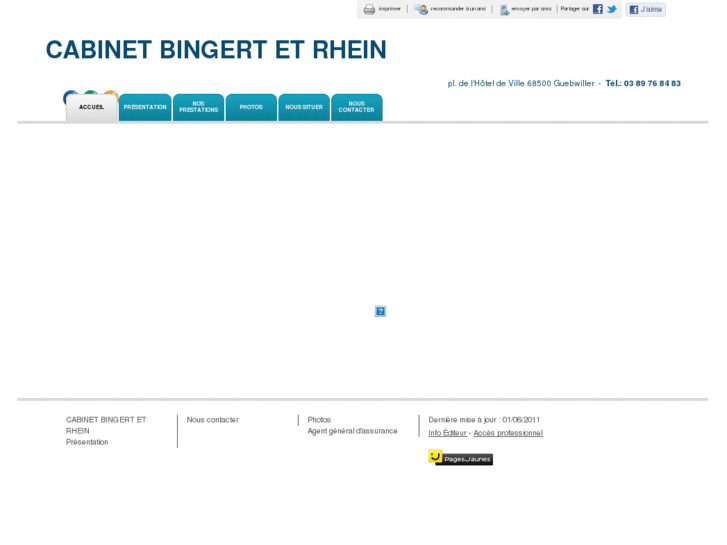Open the Présentation tab
The width and height of the screenshot is (727, 545).
coord(145,107)
